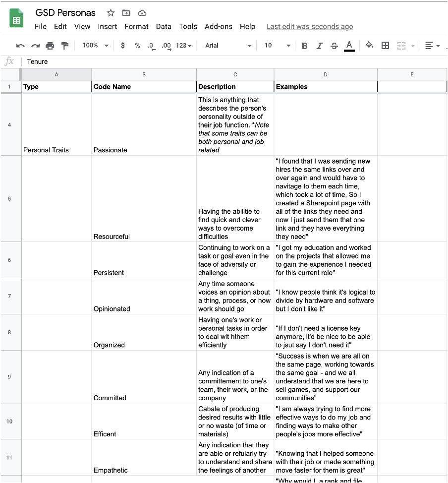
Task: Open the Tools menu
Action: (188, 26)
